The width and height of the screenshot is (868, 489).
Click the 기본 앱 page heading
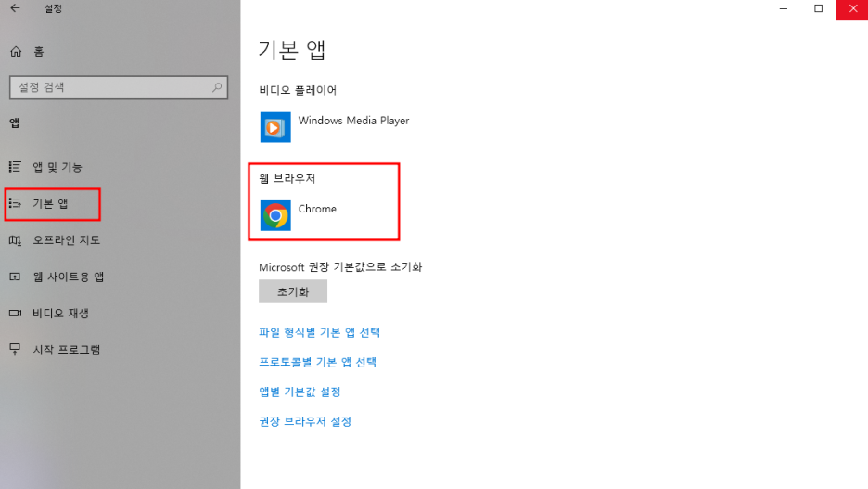click(x=292, y=50)
